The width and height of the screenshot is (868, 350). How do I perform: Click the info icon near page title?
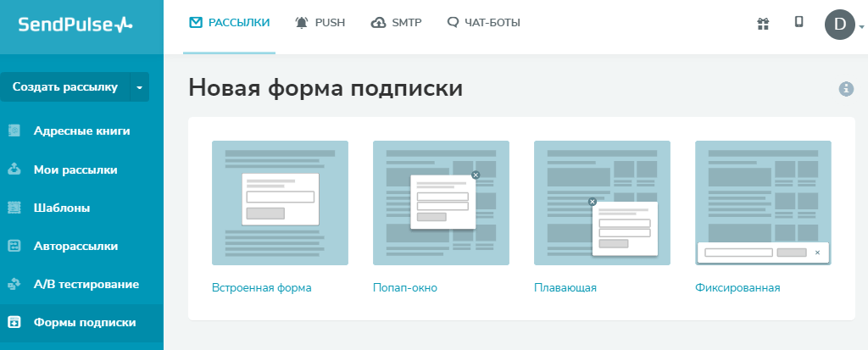(846, 89)
